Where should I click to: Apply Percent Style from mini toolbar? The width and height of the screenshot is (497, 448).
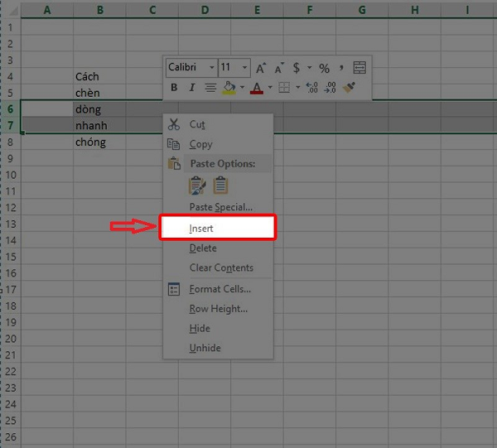324,68
